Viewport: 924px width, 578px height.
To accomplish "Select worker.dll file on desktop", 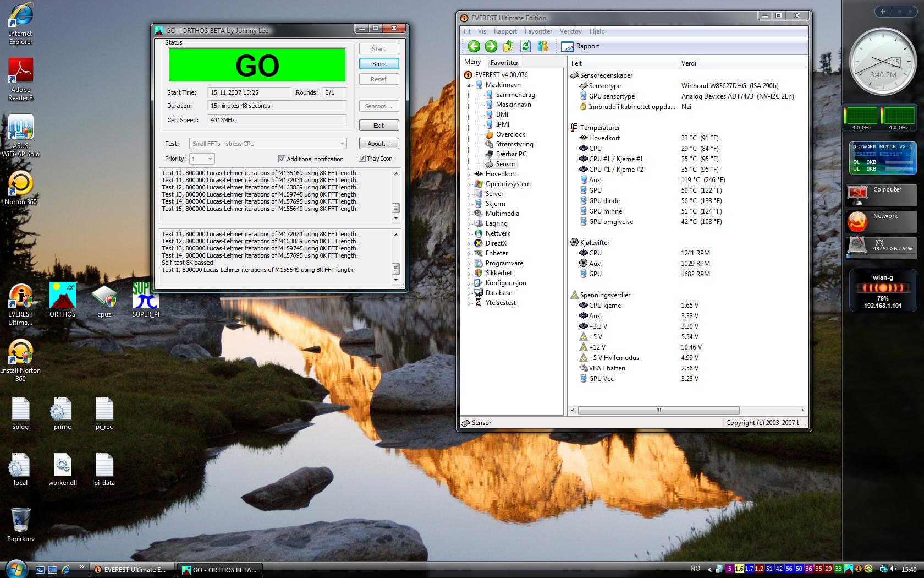I will coord(62,470).
